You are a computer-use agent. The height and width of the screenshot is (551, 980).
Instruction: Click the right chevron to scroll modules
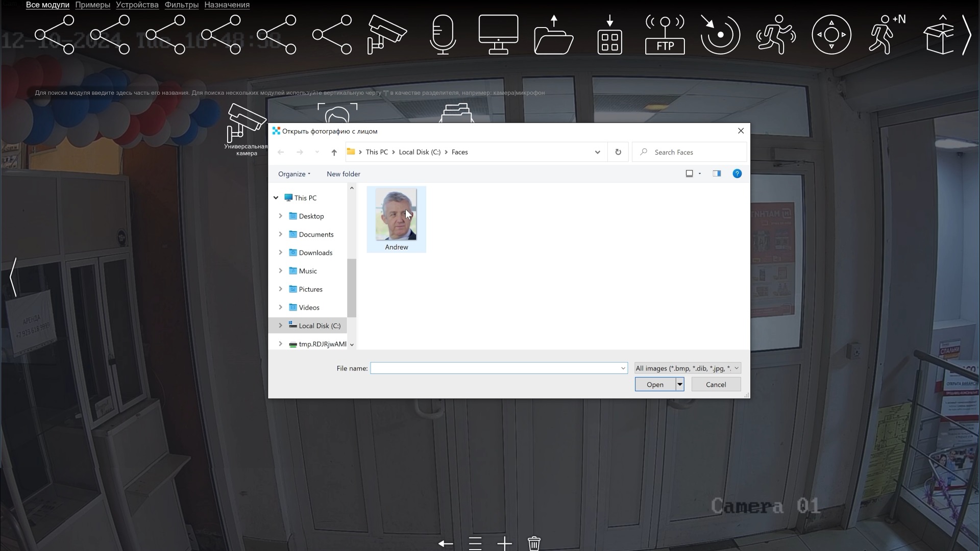[966, 35]
